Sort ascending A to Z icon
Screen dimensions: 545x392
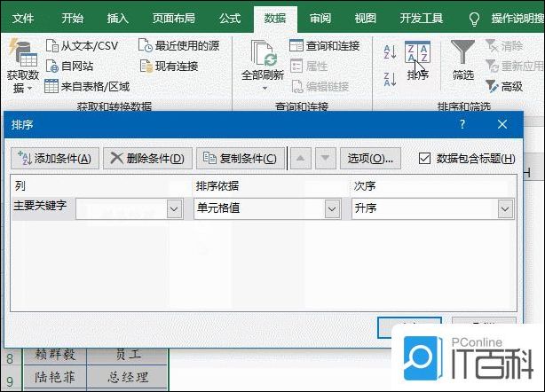[390, 52]
